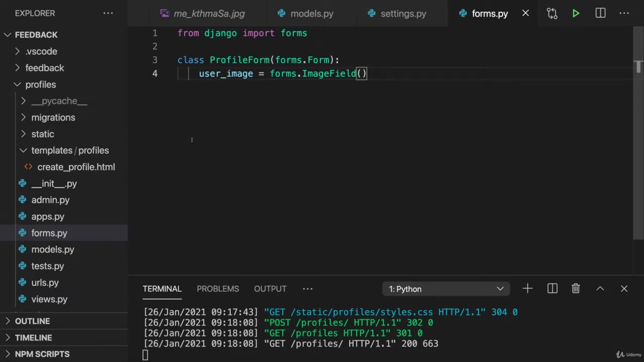Kill terminal with trash icon
The height and width of the screenshot is (362, 644).
click(x=576, y=289)
